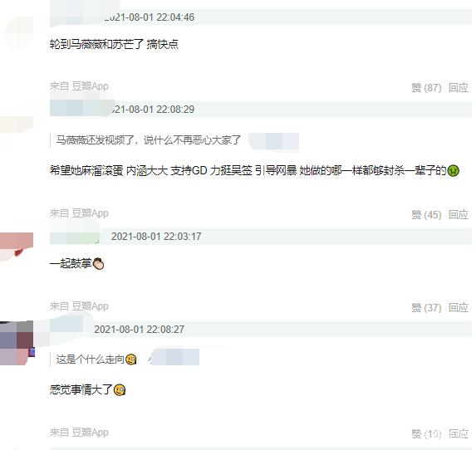Screen dimensions: 476x450
Task: Like the comment with 45 likes
Action: (426, 215)
